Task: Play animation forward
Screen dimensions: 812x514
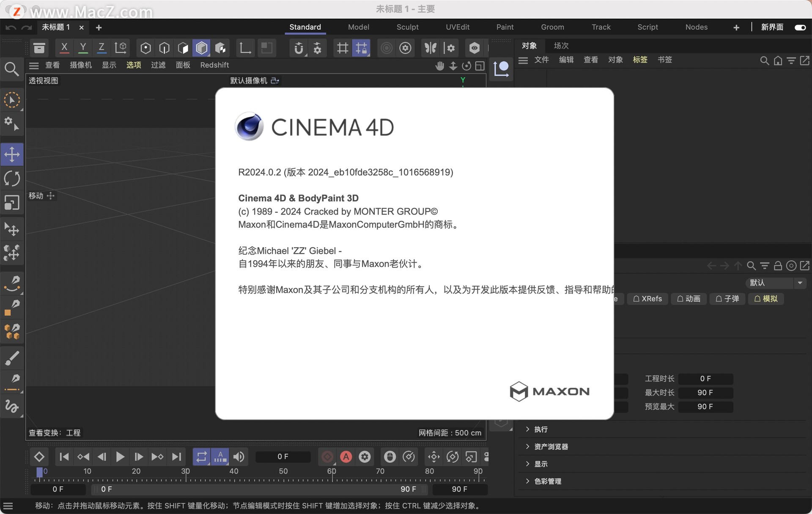Action: (120, 457)
